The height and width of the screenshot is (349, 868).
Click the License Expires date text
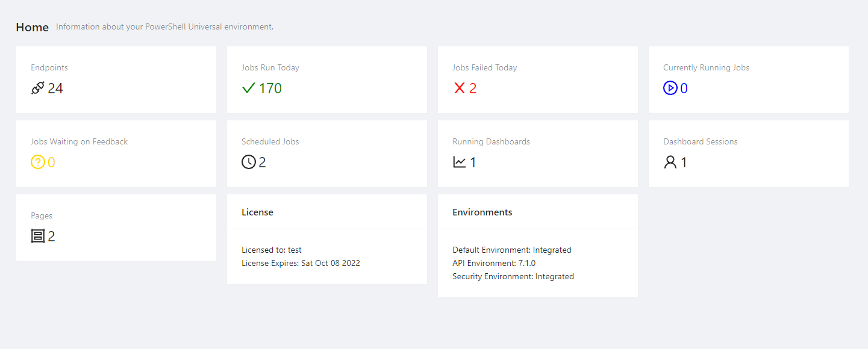(301, 263)
